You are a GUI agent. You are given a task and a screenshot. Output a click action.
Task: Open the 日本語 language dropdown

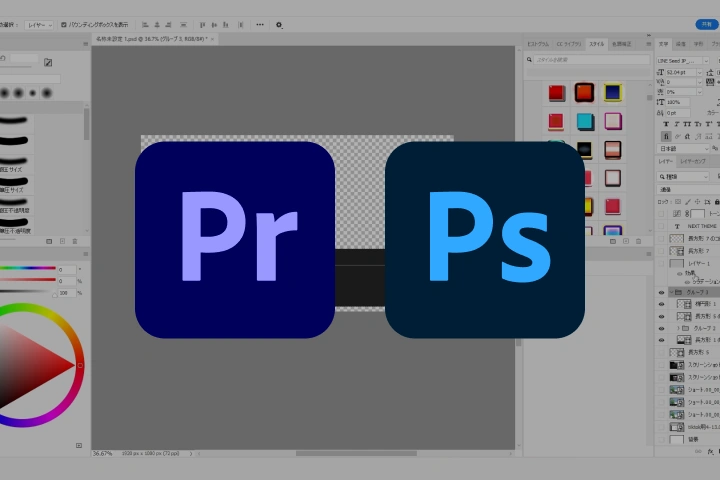click(x=684, y=149)
